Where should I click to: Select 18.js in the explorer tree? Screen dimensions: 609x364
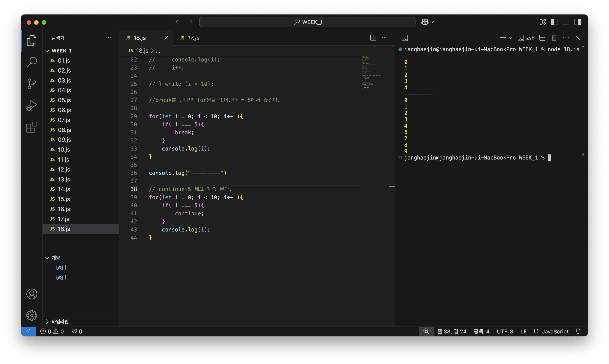[x=80, y=229]
